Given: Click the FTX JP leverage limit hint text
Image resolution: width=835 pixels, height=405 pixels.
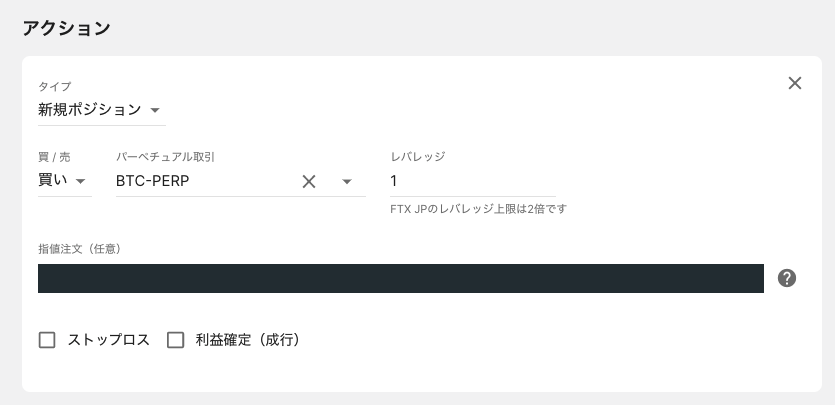Looking at the screenshot, I should [x=478, y=209].
